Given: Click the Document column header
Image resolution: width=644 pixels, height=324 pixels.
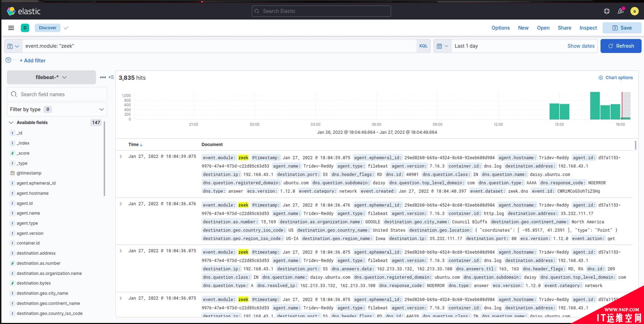Looking at the screenshot, I should 212,145.
